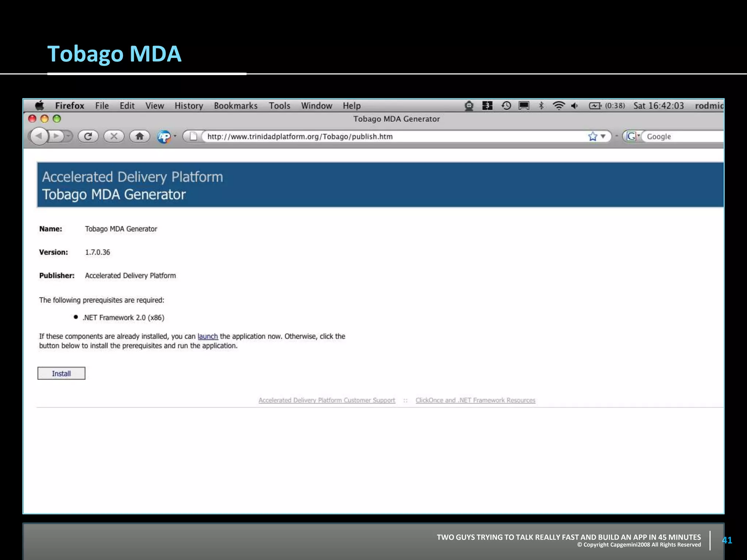Click .NET Framework 2.0 (x86) prerequisite text

coord(123,318)
